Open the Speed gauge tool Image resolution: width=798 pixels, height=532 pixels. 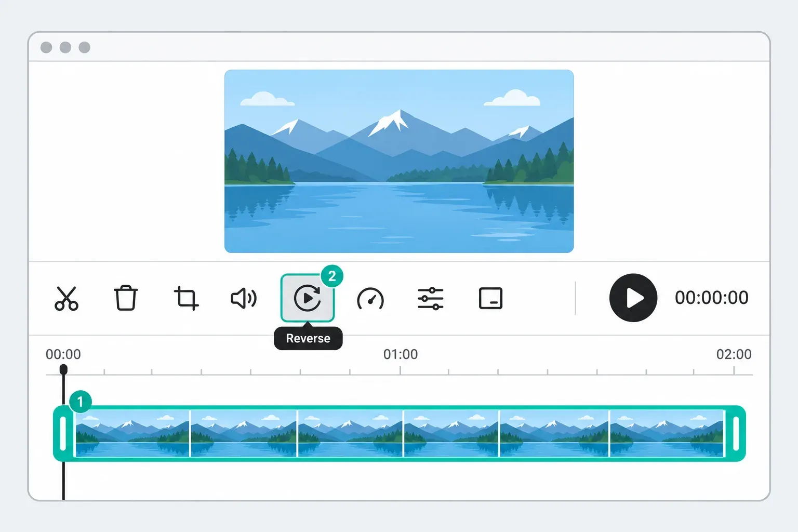click(370, 299)
